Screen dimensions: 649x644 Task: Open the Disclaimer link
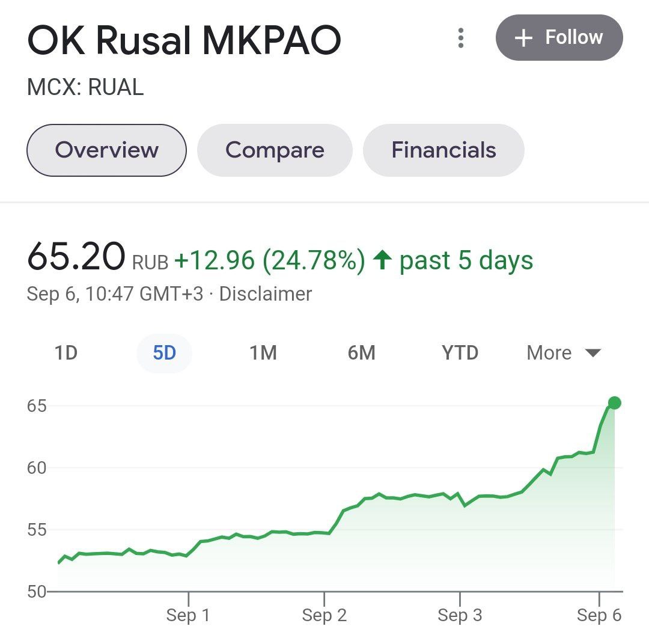(x=266, y=294)
